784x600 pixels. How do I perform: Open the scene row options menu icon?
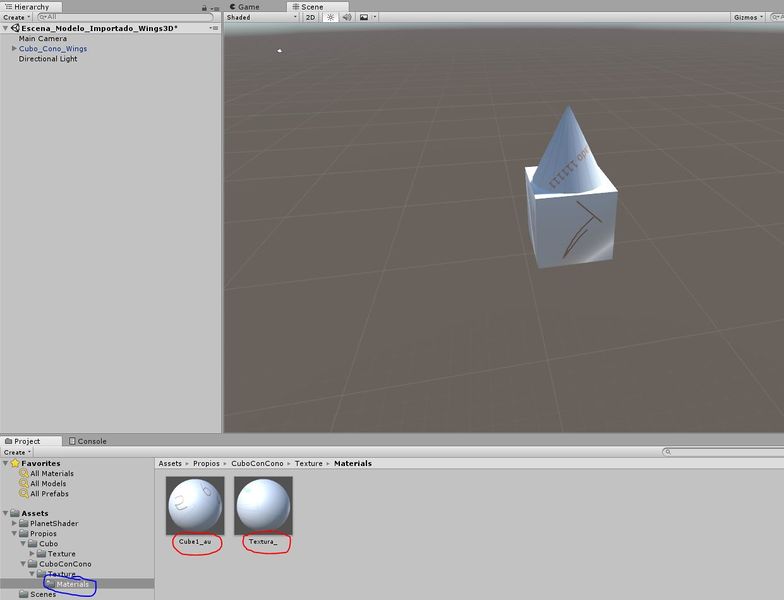tap(214, 28)
